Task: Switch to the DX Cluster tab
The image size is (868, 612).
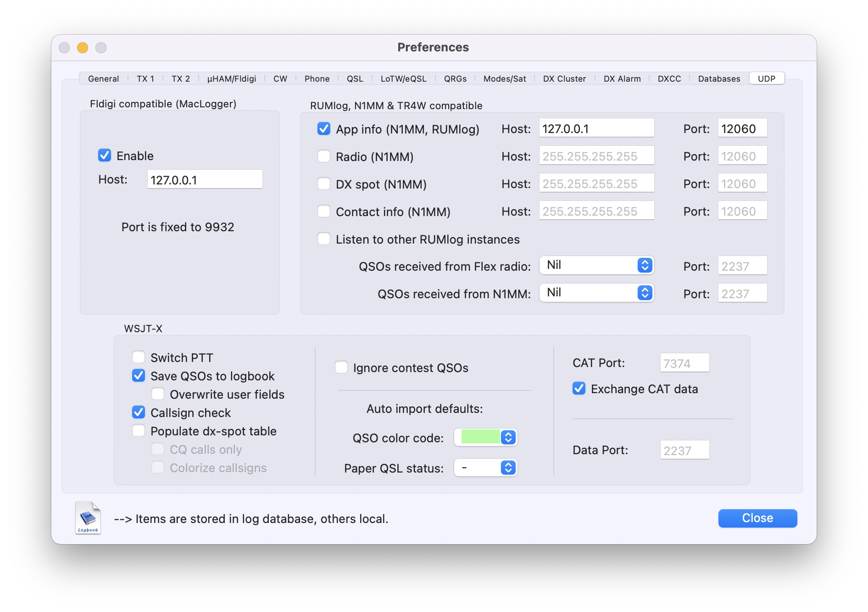Action: point(564,78)
